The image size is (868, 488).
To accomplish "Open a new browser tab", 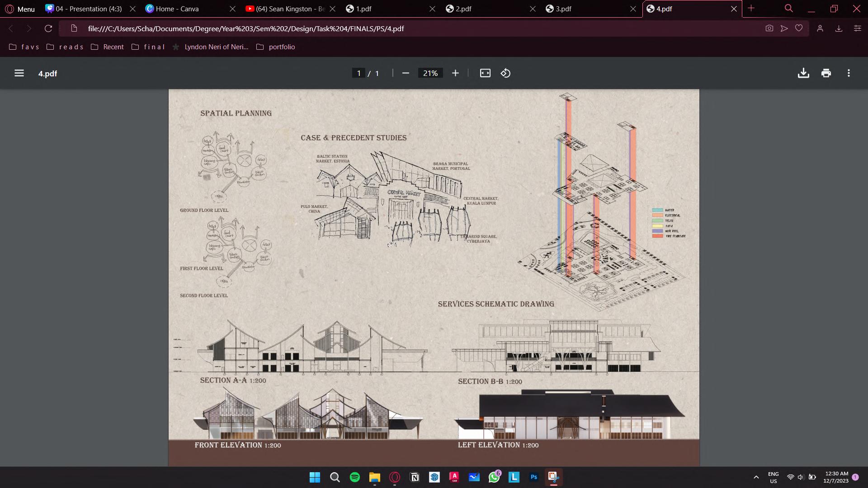I will coord(751,9).
